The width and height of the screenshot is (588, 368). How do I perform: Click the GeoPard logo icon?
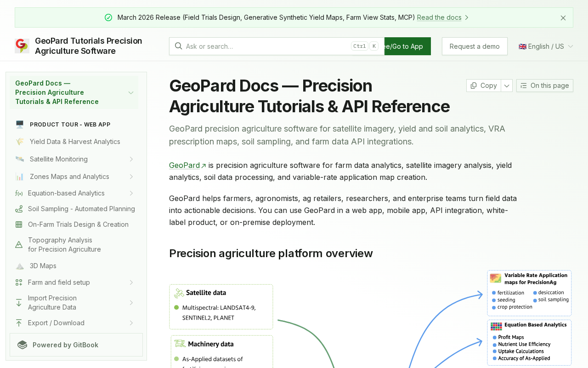[x=22, y=46]
